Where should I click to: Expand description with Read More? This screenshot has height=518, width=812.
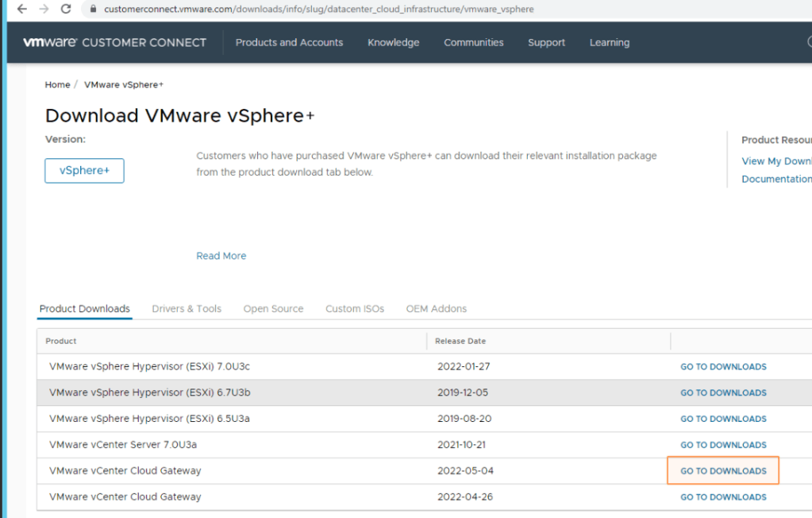click(221, 256)
